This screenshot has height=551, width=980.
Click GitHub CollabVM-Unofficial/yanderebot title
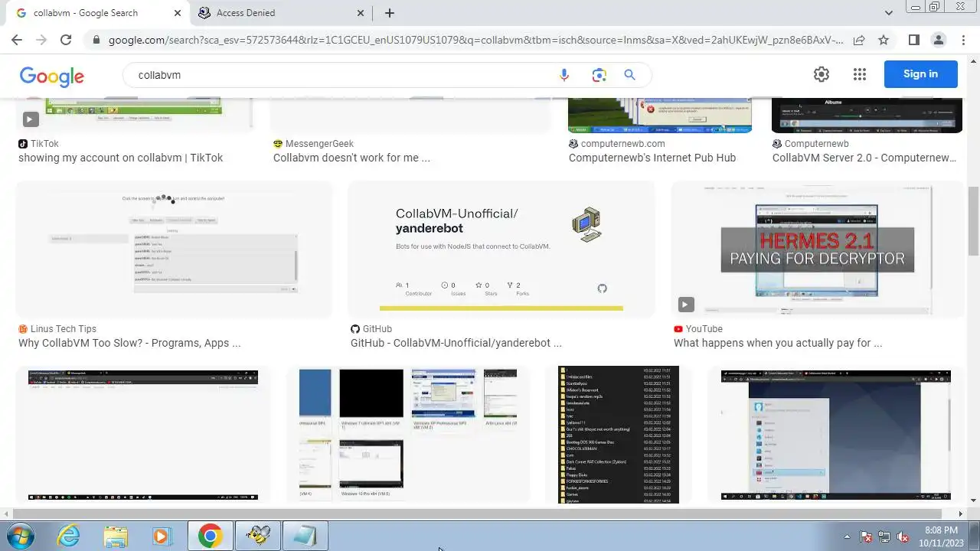456,343
